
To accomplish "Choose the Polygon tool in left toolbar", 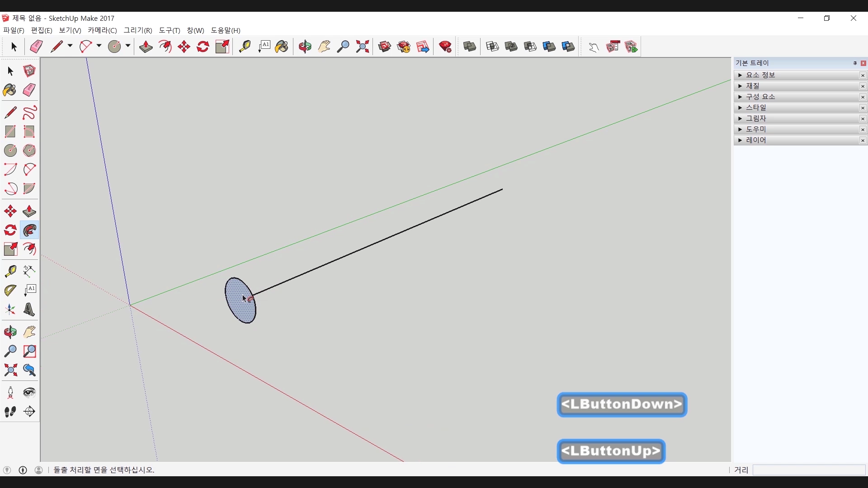I will [x=29, y=150].
